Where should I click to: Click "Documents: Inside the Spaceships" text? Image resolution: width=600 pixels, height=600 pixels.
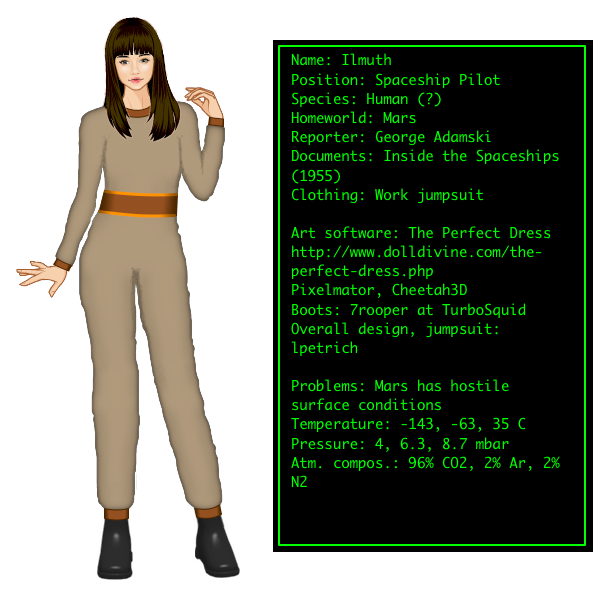click(x=424, y=156)
